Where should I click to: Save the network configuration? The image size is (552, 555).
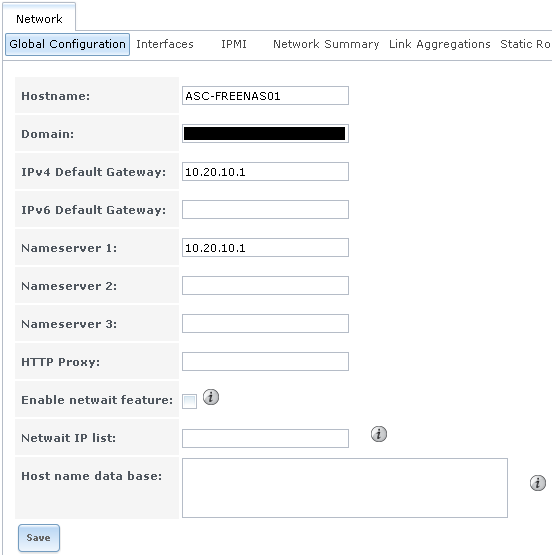tap(39, 538)
